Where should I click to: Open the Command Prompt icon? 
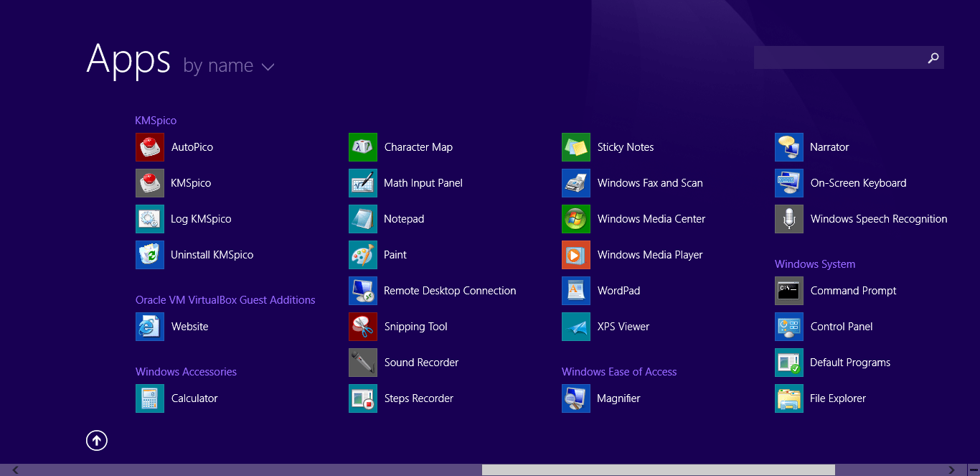tap(789, 291)
